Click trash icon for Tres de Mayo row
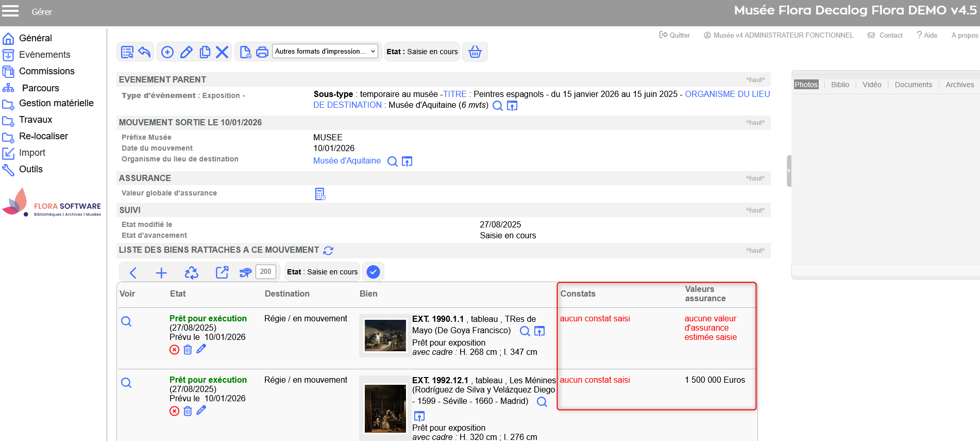 188,350
